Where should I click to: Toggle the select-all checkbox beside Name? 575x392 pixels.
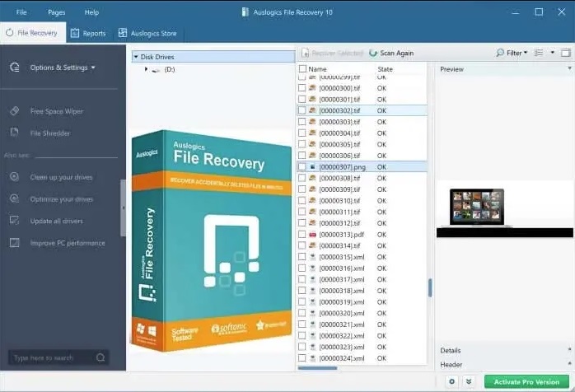302,69
